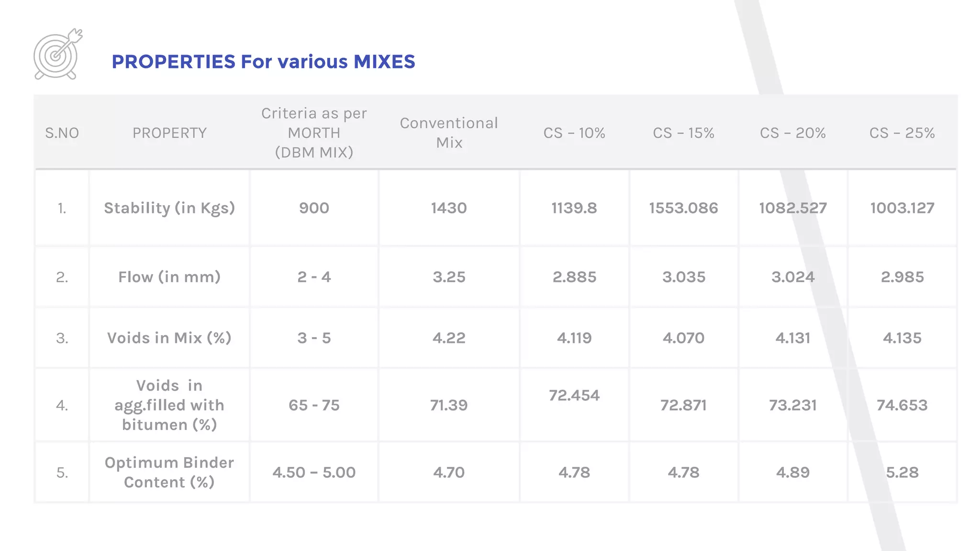Screen dimensions: 980x551
Task: Click the Voids in Mix (%) cell
Action: (x=169, y=338)
